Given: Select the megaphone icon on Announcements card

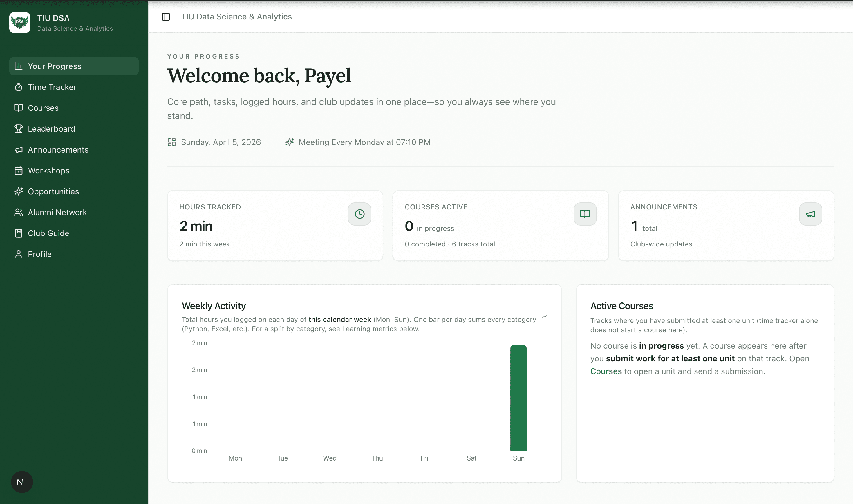Looking at the screenshot, I should point(811,214).
